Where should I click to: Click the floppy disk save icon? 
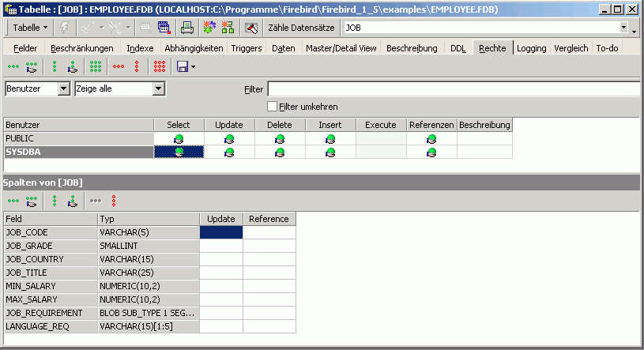point(183,66)
